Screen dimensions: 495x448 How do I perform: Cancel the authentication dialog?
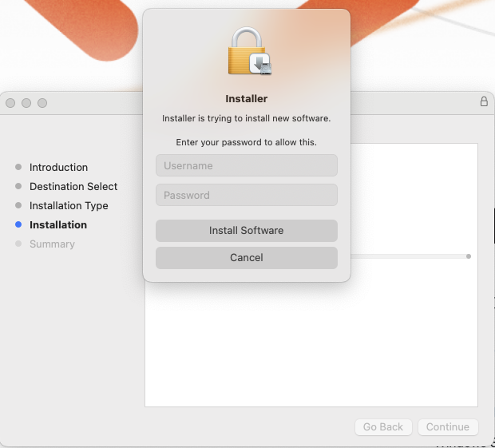click(246, 258)
